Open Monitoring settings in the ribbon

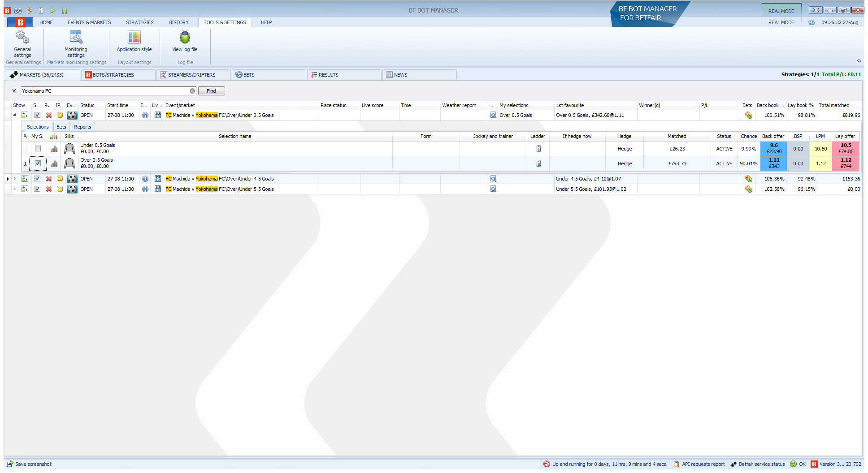pos(76,44)
